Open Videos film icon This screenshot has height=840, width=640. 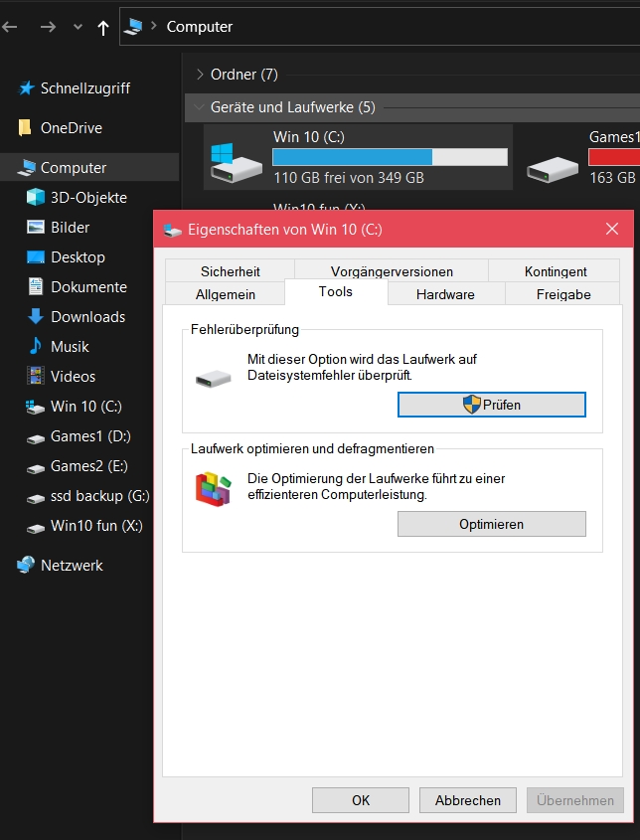[36, 376]
